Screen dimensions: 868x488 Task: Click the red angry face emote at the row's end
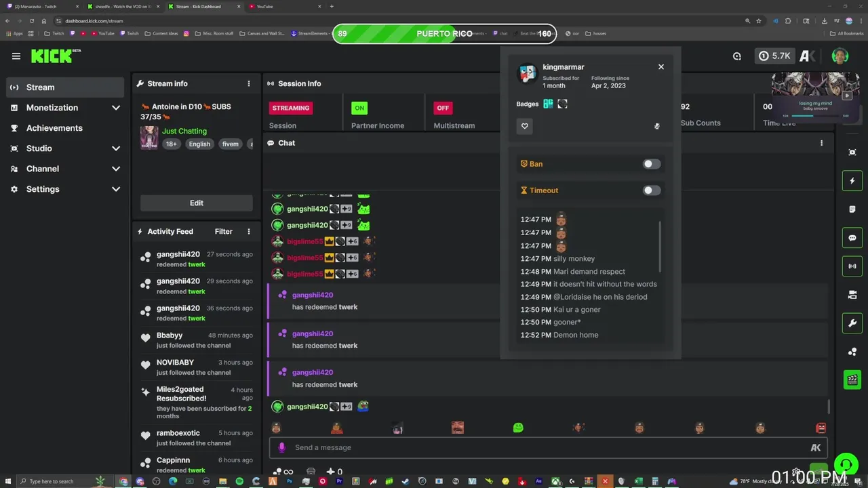pos(821,428)
